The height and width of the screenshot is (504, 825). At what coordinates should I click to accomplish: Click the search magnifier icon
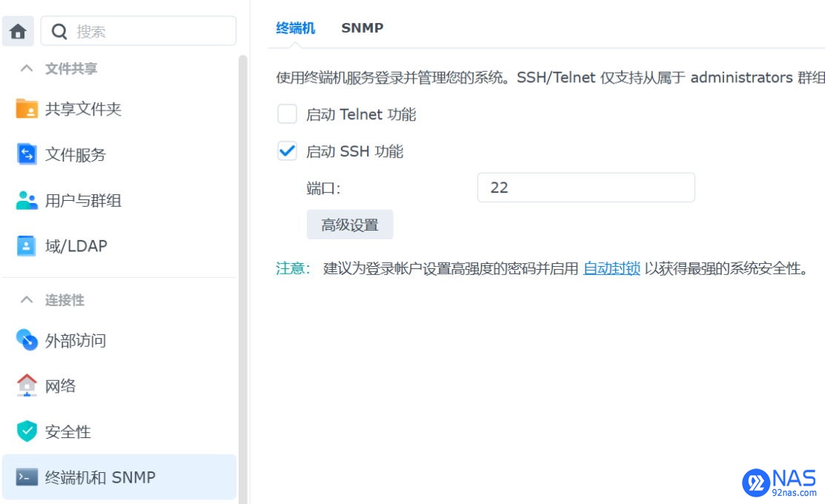click(x=59, y=32)
